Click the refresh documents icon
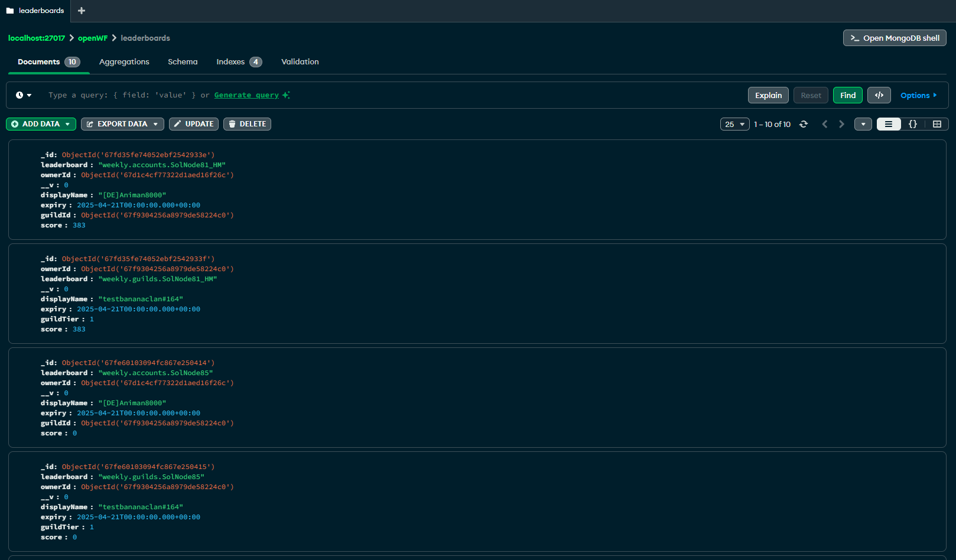The height and width of the screenshot is (560, 956). (804, 124)
